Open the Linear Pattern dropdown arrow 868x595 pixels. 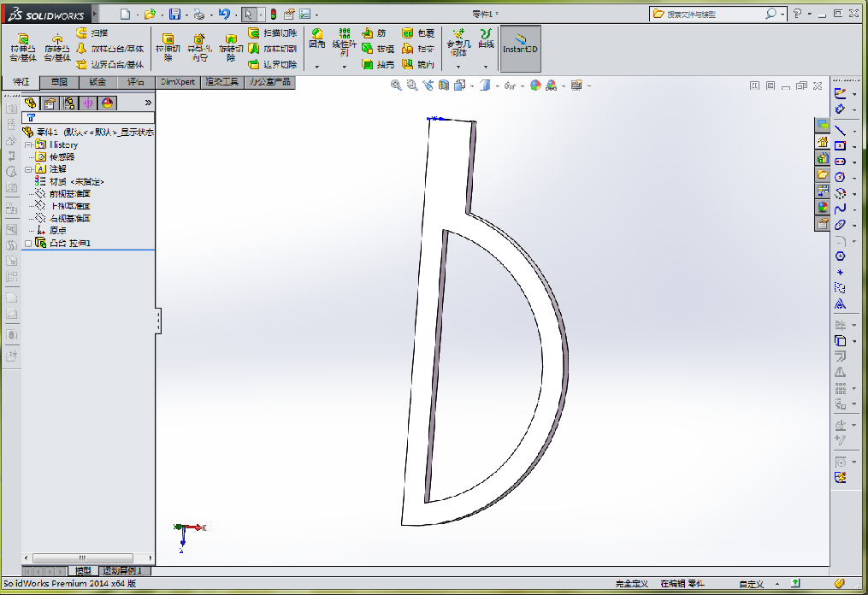click(x=345, y=67)
